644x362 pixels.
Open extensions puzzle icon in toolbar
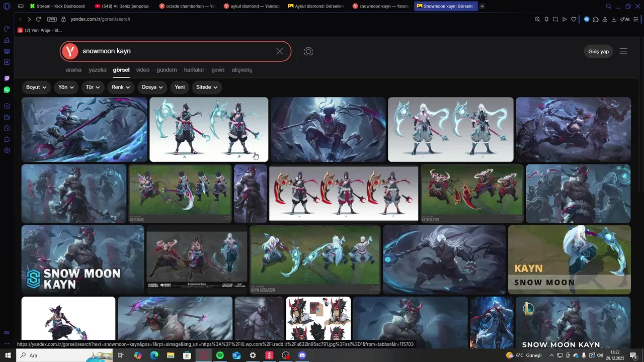(x=596, y=19)
